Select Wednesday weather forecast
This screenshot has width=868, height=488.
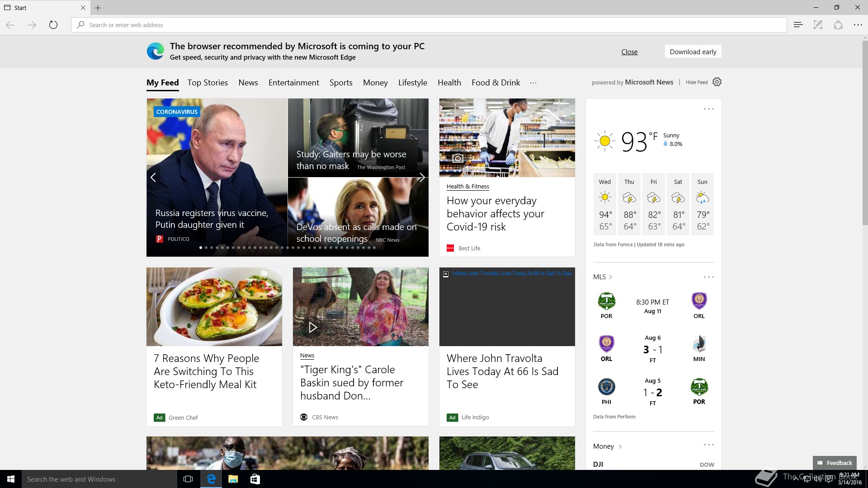[x=605, y=204]
